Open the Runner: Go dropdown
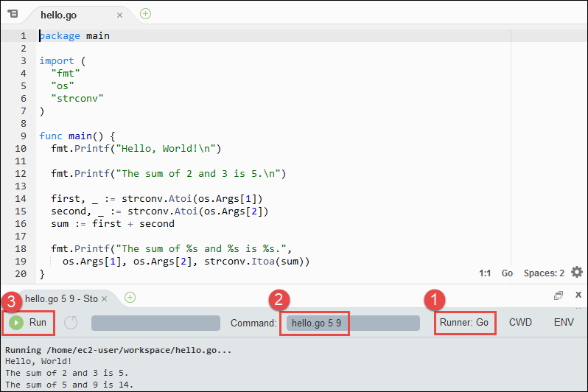588x392 pixels. [x=464, y=323]
